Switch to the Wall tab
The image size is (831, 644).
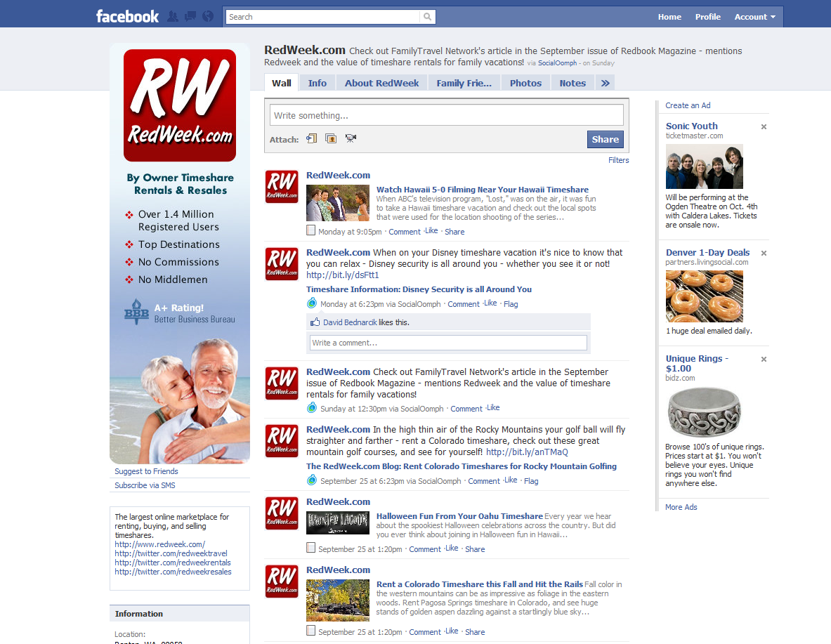coord(282,83)
